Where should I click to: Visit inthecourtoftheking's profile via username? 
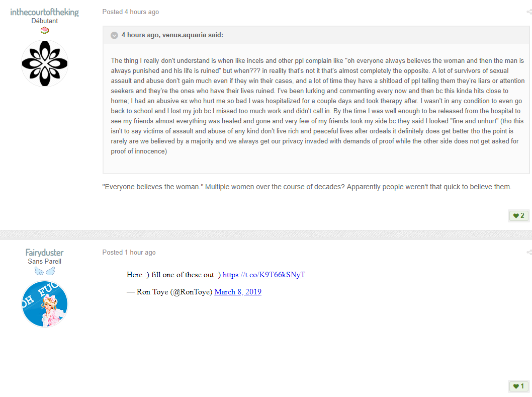point(44,12)
